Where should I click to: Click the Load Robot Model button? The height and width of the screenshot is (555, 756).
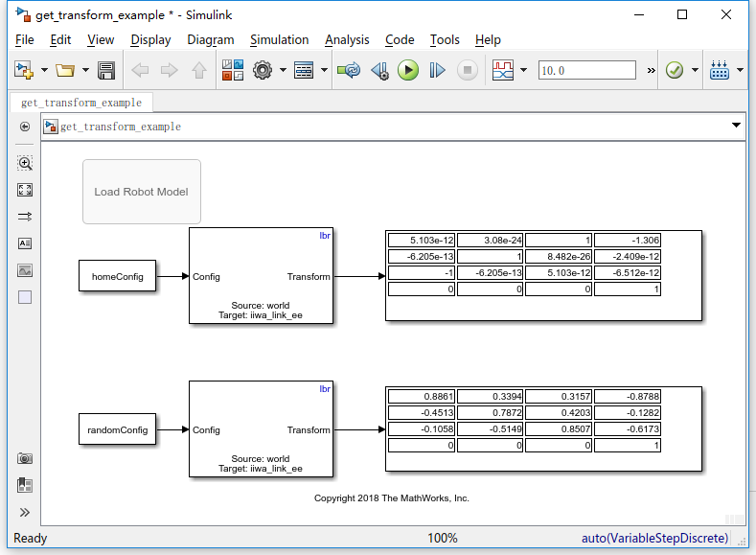point(142,192)
